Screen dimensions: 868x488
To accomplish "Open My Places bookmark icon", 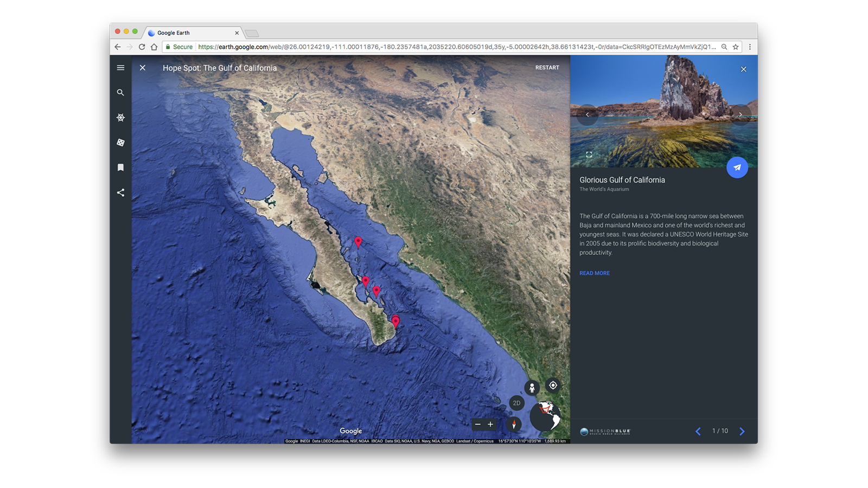I will 120,168.
